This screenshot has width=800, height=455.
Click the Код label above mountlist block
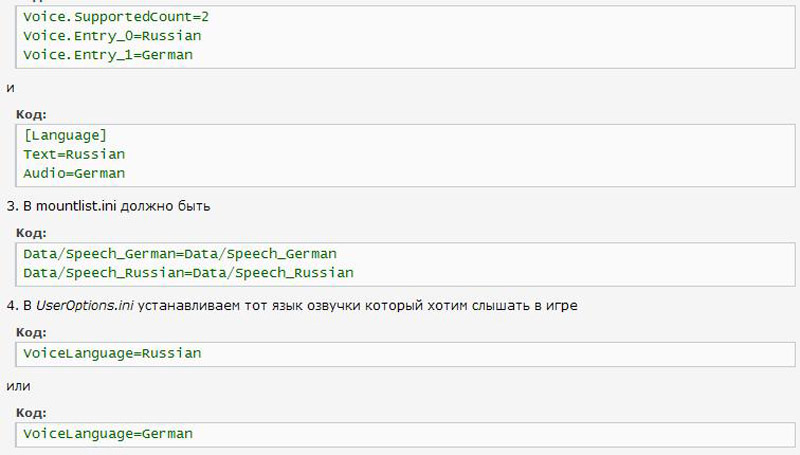pyautogui.click(x=31, y=233)
